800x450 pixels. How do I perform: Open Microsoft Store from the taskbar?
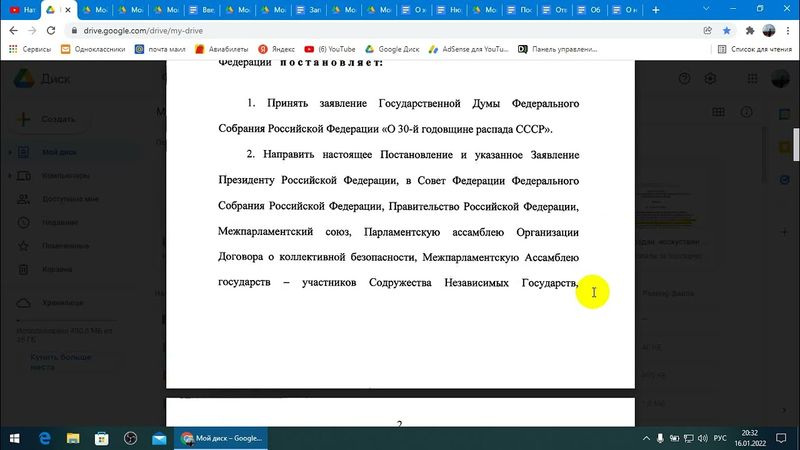(102, 438)
